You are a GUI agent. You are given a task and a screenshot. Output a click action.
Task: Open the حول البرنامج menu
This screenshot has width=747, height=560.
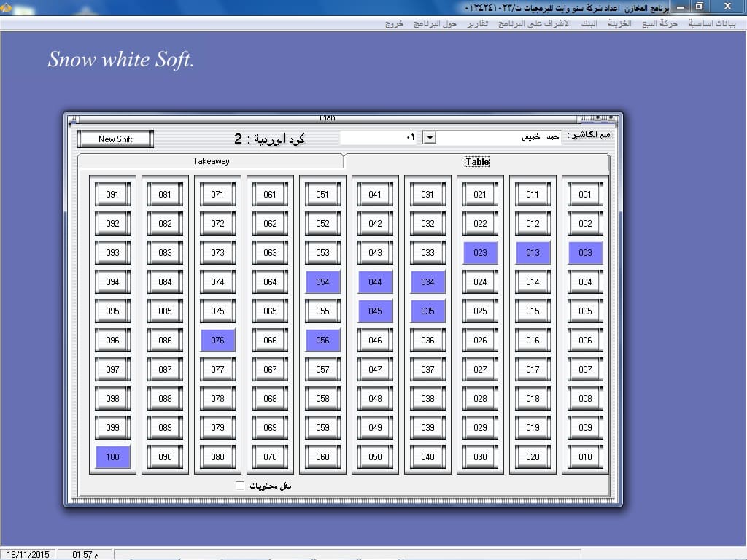pos(435,23)
